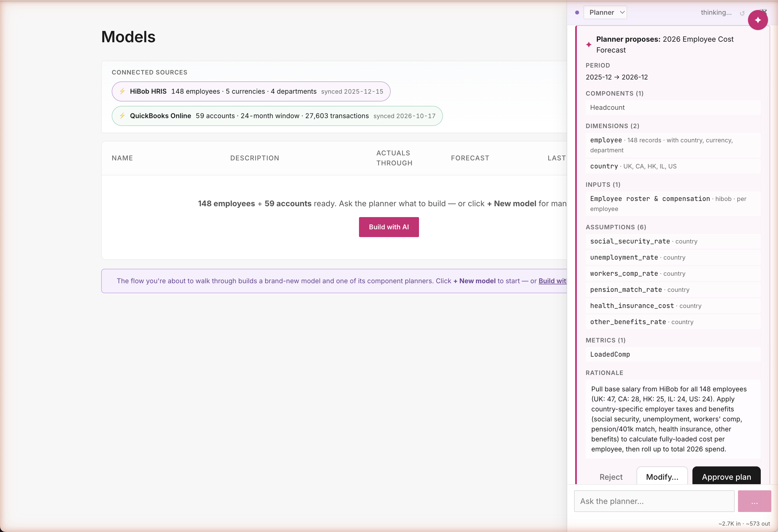The width and height of the screenshot is (778, 532).
Task: Open the Build with AI link in banner
Action: pos(552,280)
